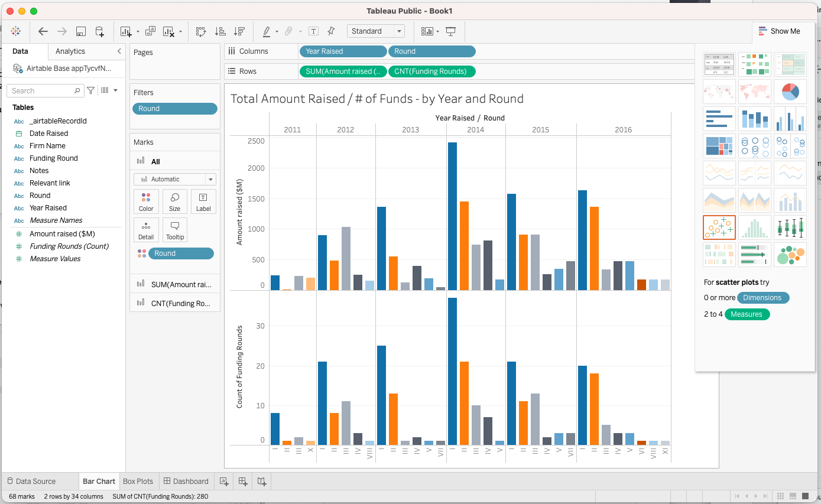Click the New Story icon in bottom tabs

click(x=262, y=482)
